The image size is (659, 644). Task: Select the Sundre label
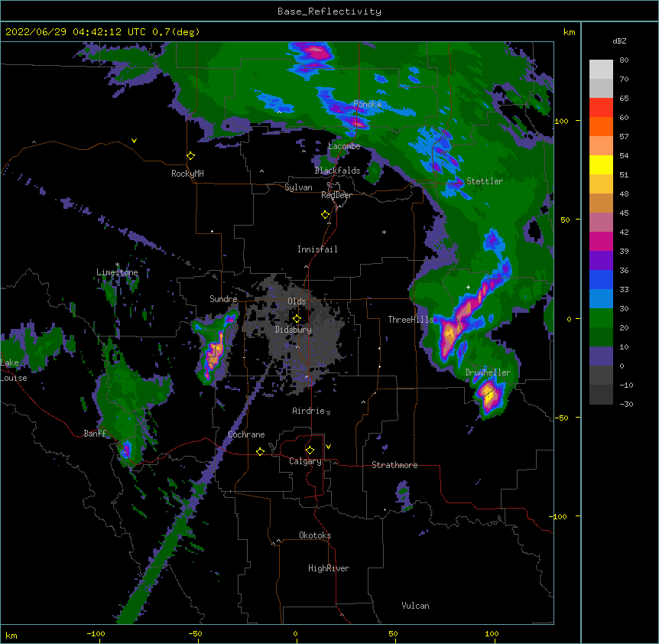coord(223,299)
